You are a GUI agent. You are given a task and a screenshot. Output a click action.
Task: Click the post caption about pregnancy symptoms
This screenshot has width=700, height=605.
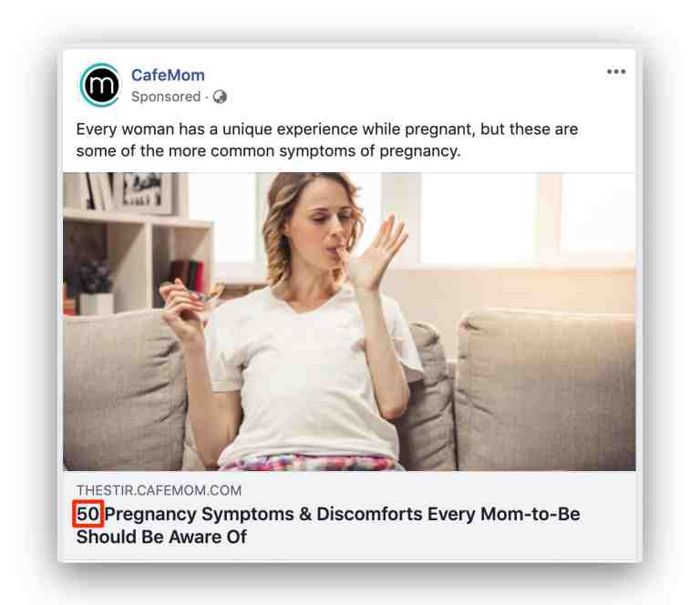point(327,139)
